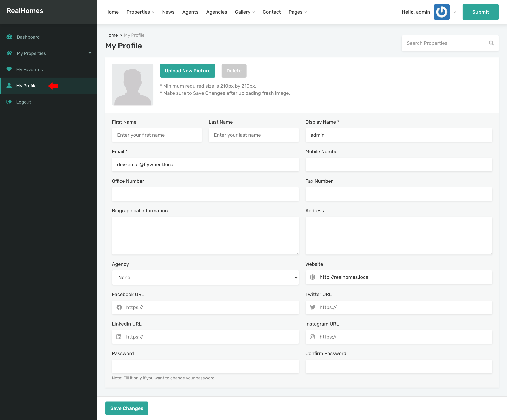
Task: Click the Biographical Information textarea
Action: pyautogui.click(x=205, y=235)
